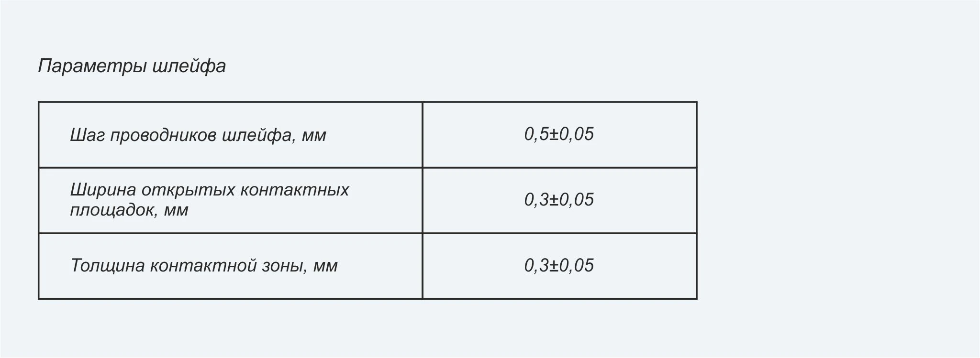Click the word "шлейфа" in first table row
Image resolution: width=980 pixels, height=358 pixels.
tap(259, 136)
